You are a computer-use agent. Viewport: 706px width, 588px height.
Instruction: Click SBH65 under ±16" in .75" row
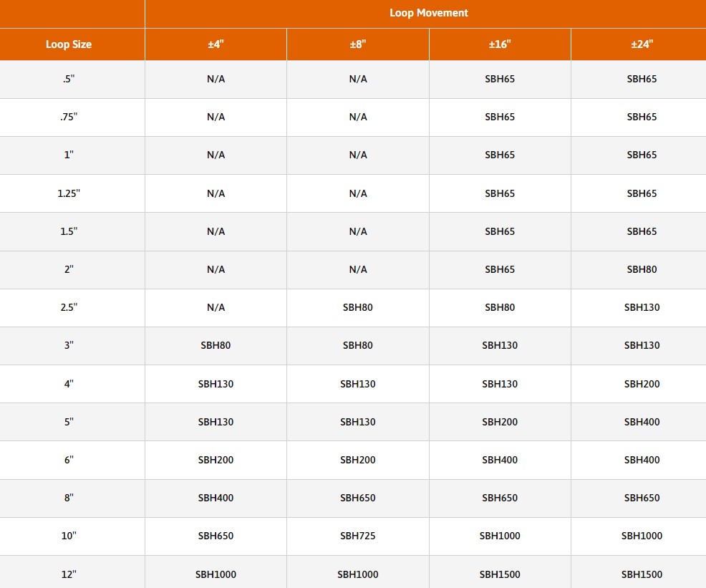pyautogui.click(x=500, y=117)
